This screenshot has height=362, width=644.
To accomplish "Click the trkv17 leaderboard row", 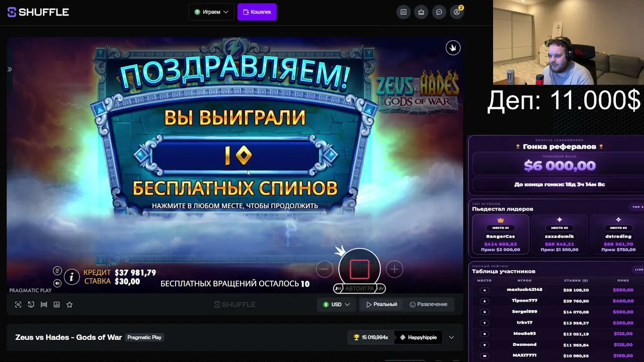I will coord(557,323).
